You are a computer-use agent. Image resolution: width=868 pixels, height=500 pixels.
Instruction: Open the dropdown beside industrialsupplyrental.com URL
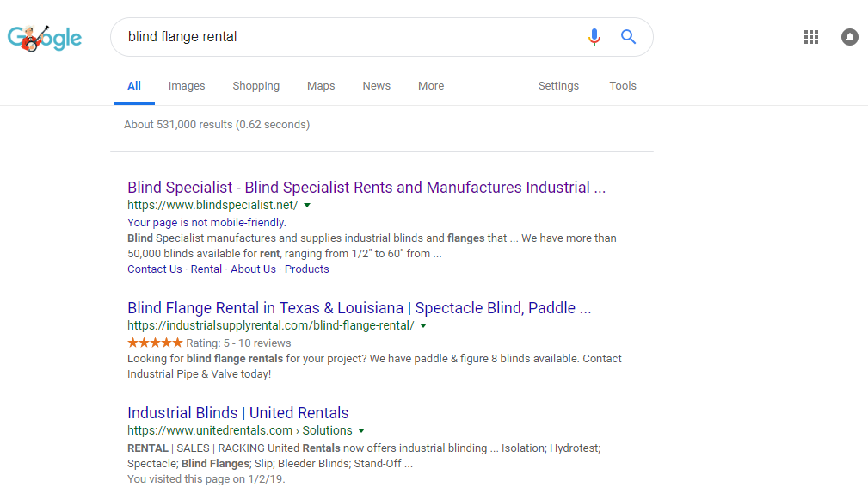[422, 325]
